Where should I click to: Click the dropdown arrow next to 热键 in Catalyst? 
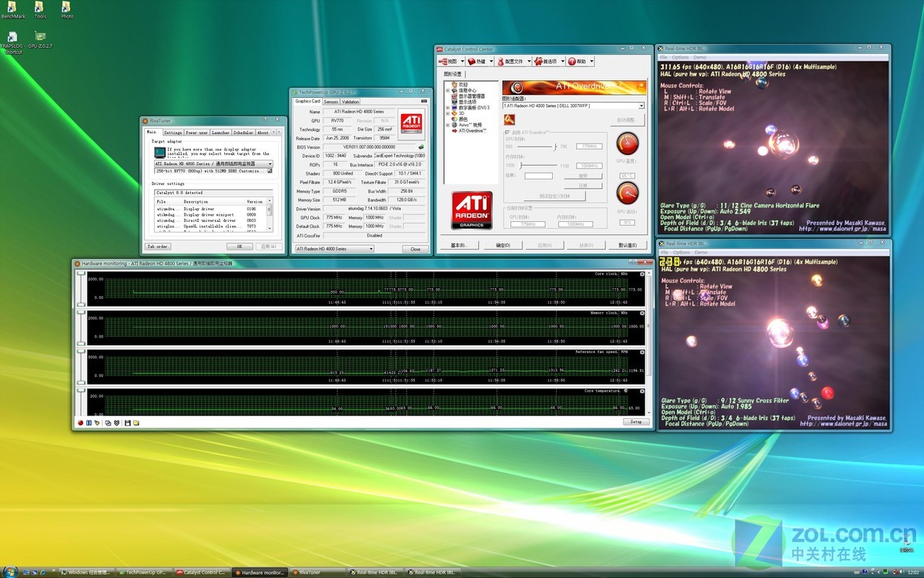(490, 61)
